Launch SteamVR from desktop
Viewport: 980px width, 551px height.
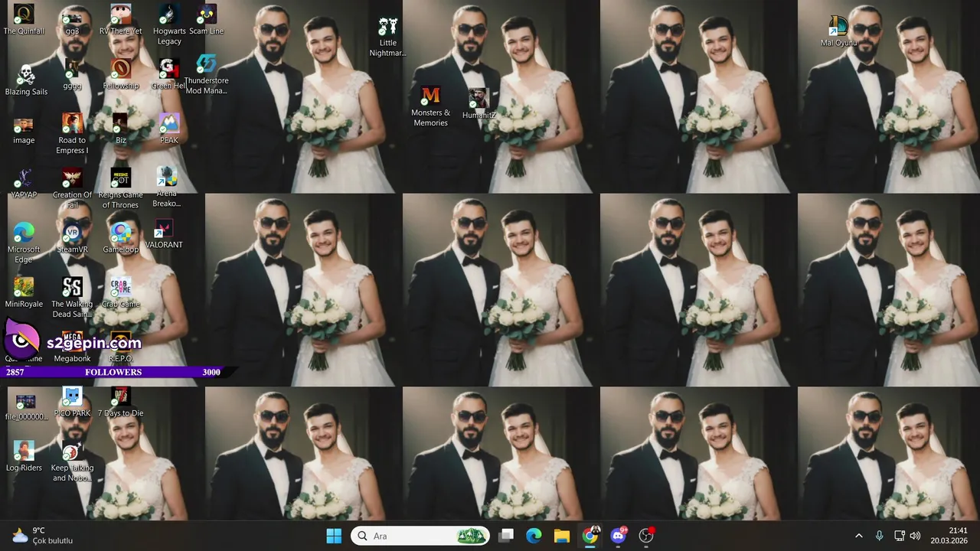coord(73,238)
